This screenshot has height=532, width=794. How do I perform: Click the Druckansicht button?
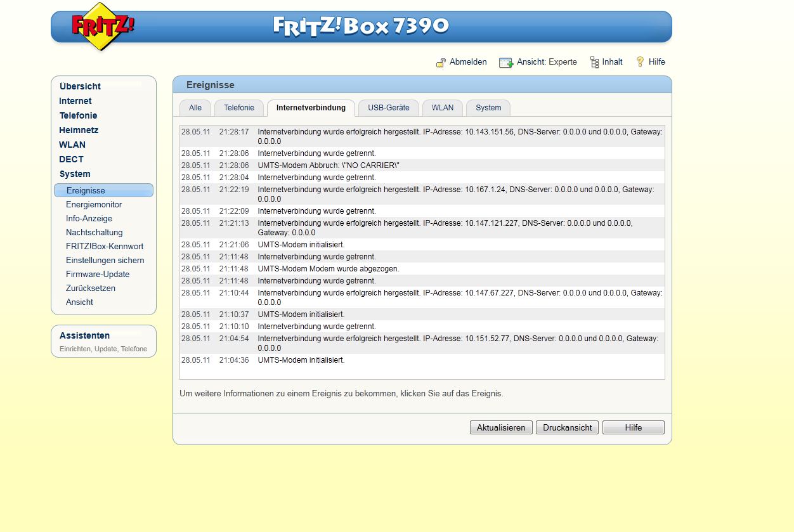(x=568, y=427)
